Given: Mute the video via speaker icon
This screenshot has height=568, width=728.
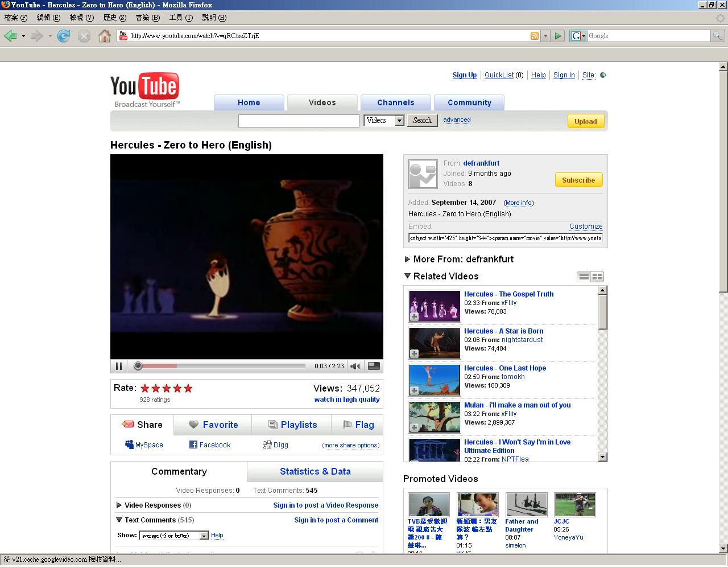Looking at the screenshot, I should click(355, 366).
